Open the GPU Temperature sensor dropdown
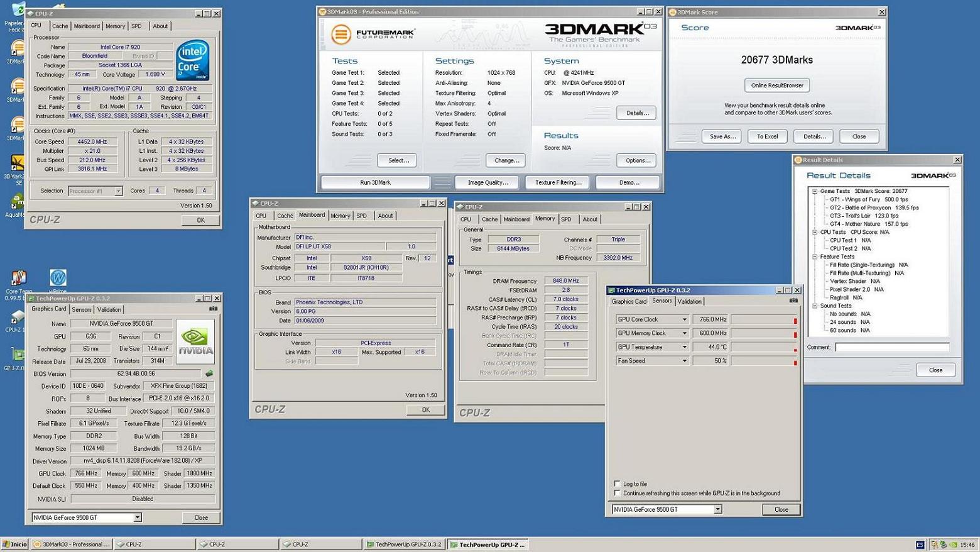 tap(684, 347)
